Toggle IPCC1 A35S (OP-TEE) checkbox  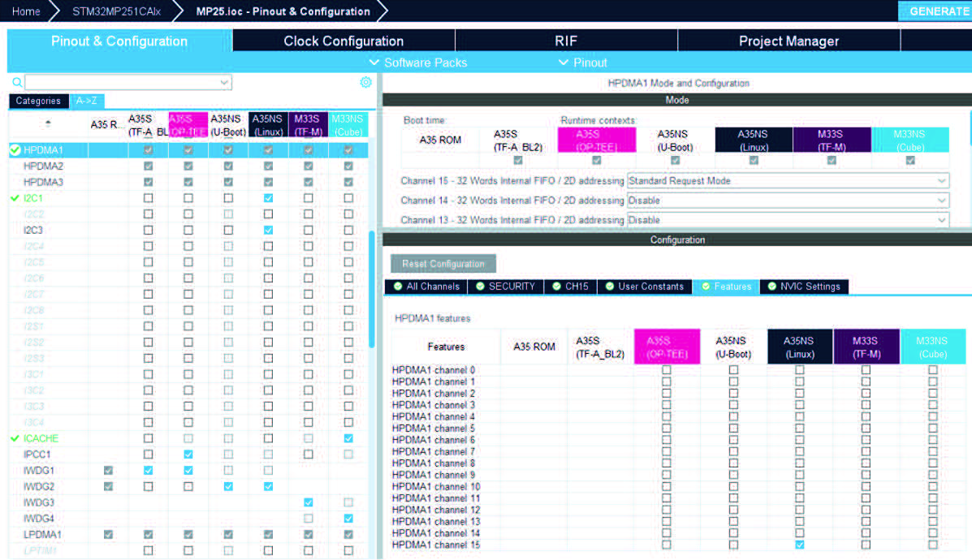pos(188,454)
